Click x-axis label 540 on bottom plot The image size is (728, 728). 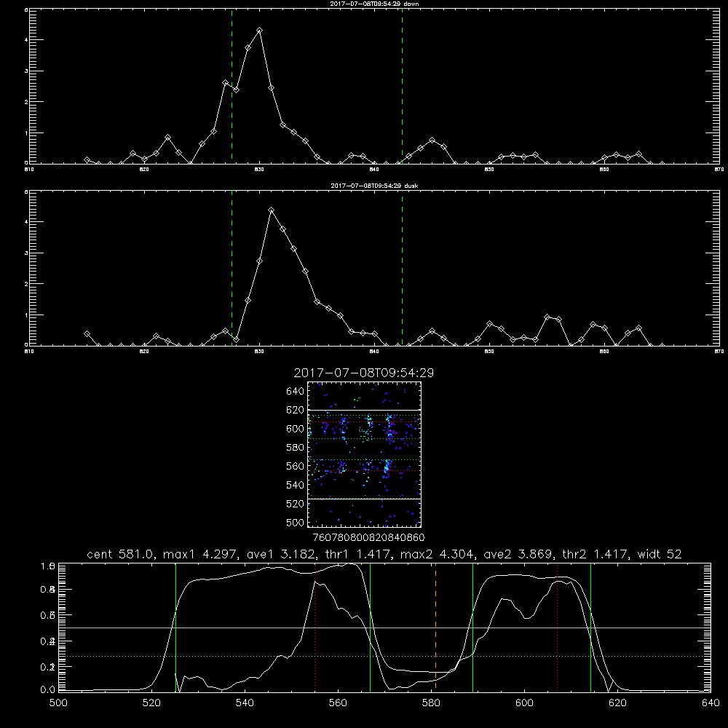point(245,703)
